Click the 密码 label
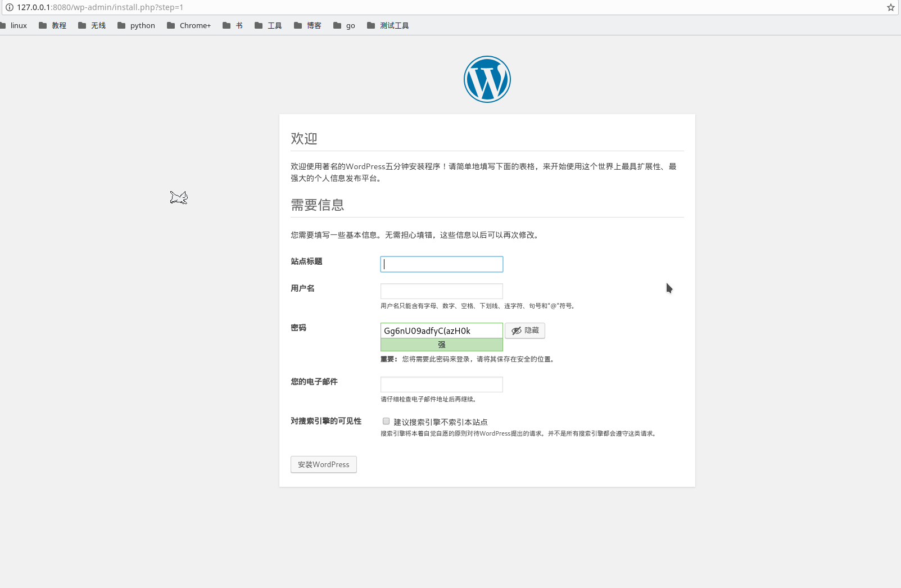The height and width of the screenshot is (588, 901). click(x=298, y=328)
